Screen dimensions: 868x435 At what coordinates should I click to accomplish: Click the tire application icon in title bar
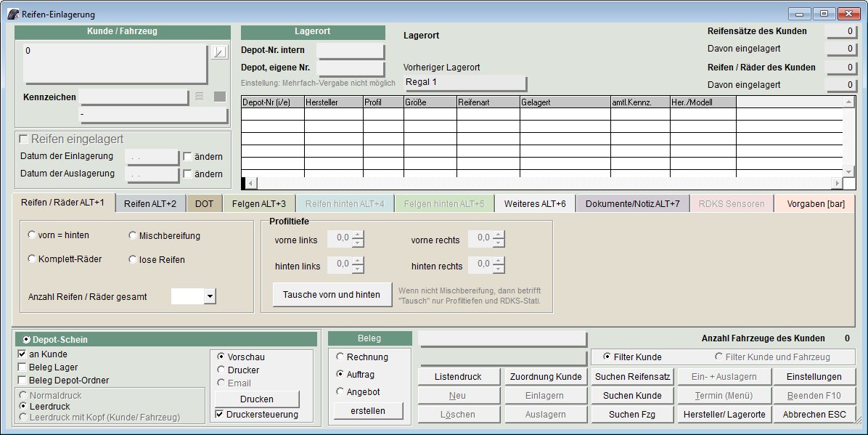click(13, 14)
